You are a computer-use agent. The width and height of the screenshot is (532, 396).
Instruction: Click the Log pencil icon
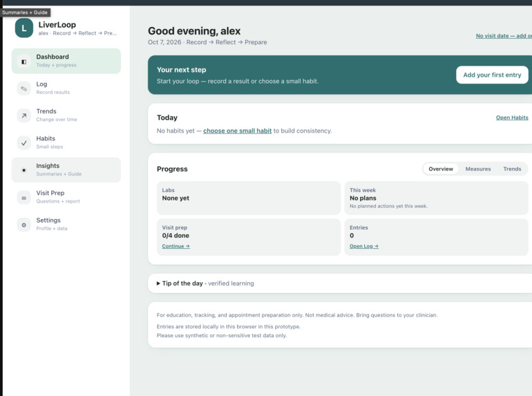(x=23, y=88)
